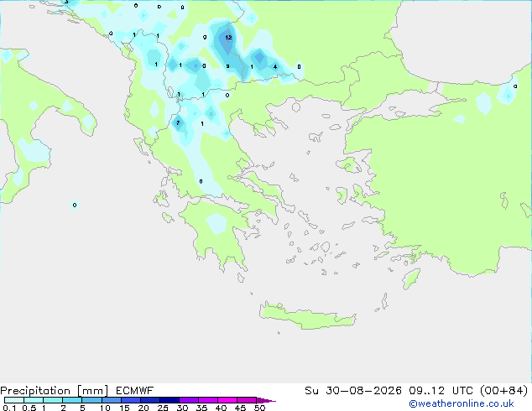The width and height of the screenshot is (532, 411).
Task: Click the magenta 45 mm legend swatch
Action: 247,400
